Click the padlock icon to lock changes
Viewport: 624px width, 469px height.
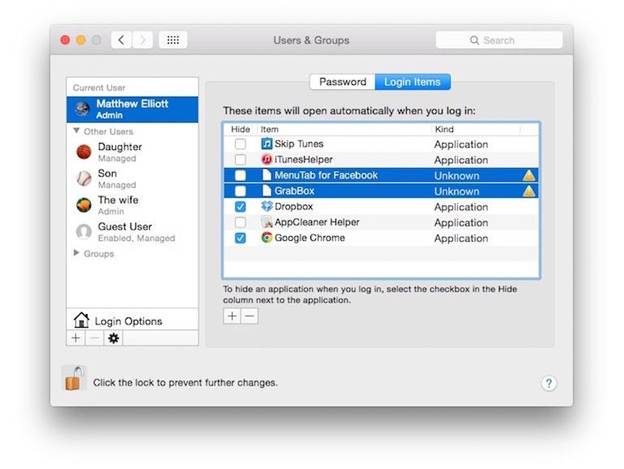[75, 379]
